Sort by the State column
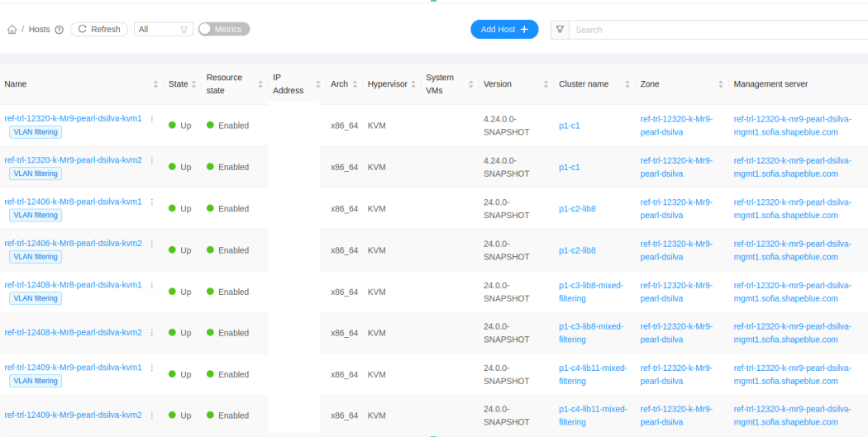The height and width of the screenshot is (437, 868). pyautogui.click(x=193, y=84)
